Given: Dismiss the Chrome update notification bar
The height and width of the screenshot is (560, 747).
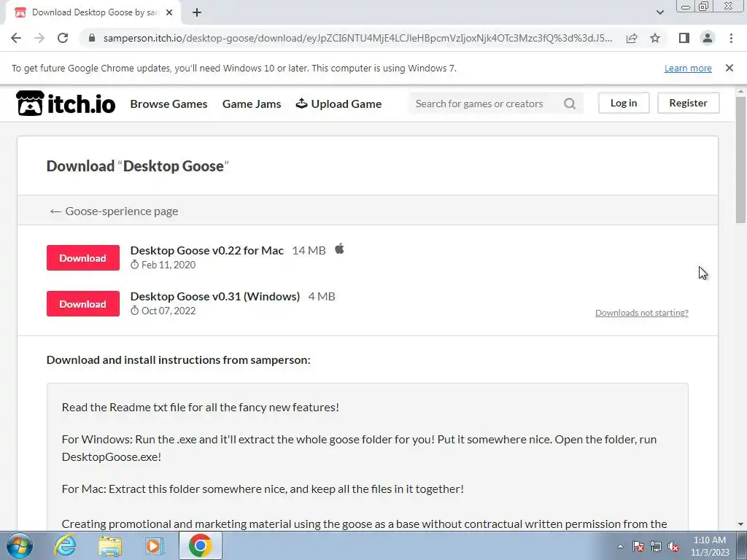Looking at the screenshot, I should [729, 68].
